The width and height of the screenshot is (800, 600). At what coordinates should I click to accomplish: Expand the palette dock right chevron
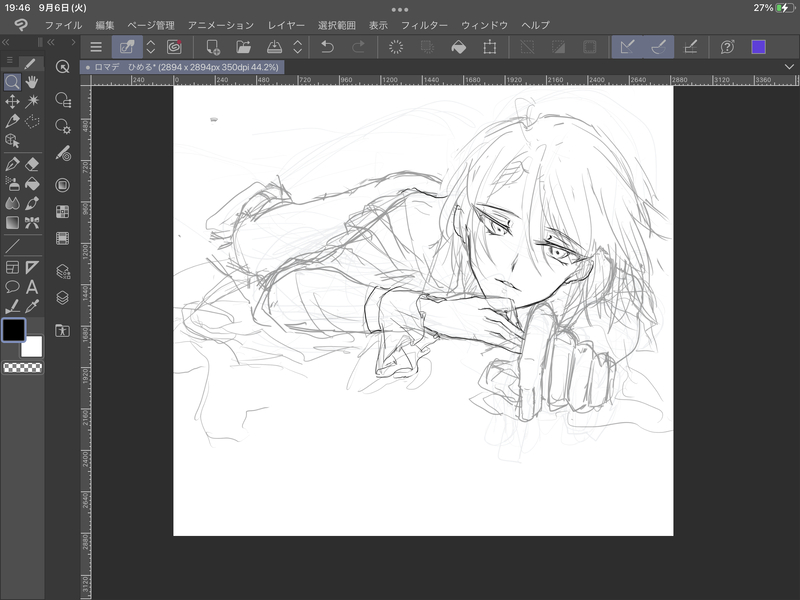[73, 42]
